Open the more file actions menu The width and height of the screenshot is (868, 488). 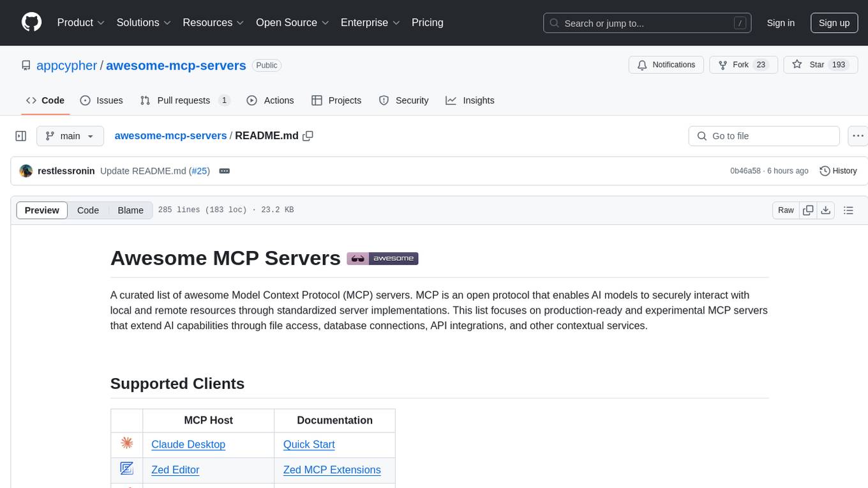(858, 136)
